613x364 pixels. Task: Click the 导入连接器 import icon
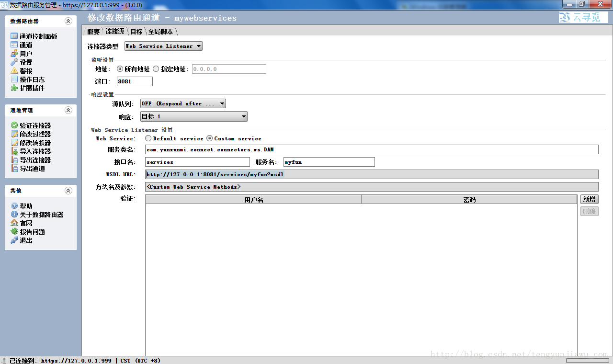14,151
